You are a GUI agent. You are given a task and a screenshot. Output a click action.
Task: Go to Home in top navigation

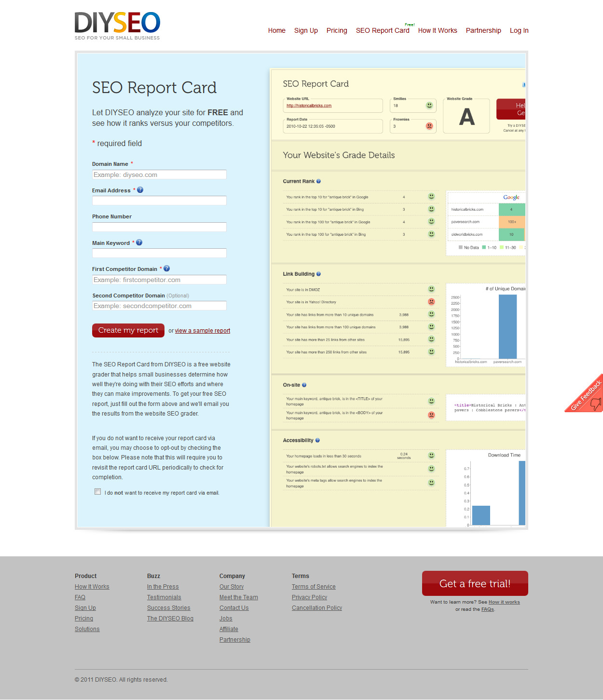point(277,30)
